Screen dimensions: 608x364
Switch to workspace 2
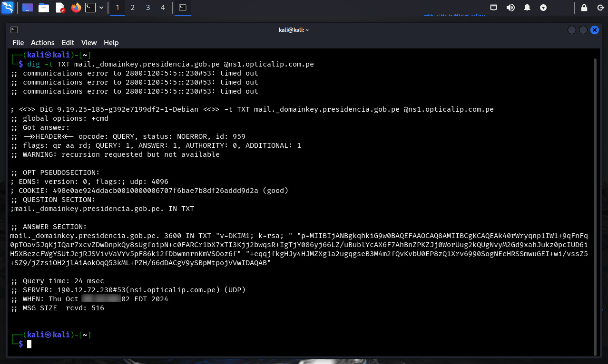(133, 8)
